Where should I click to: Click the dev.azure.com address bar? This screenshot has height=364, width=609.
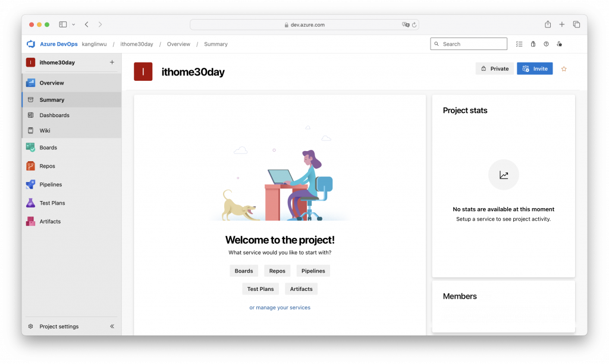pos(304,24)
